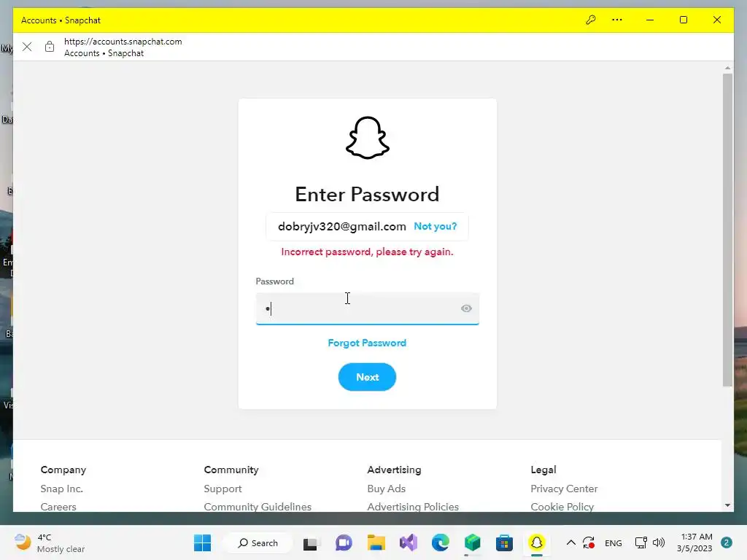This screenshot has height=560, width=747.
Task: Toggle password visibility eye icon
Action: pos(466,308)
